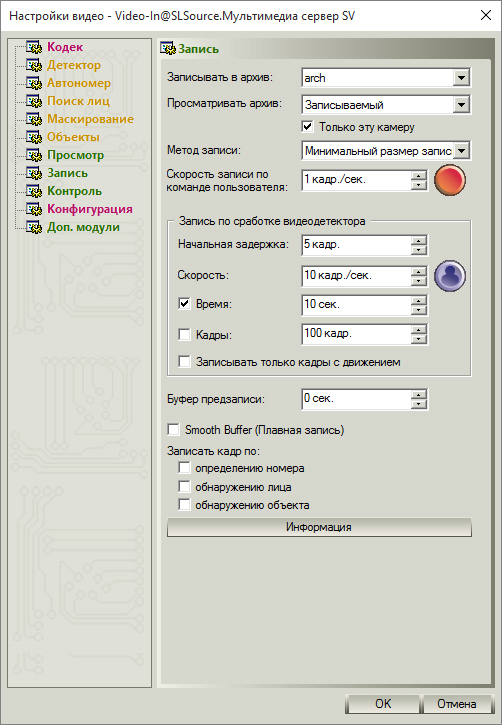
Task: Decrease Буфер предзаписи value
Action: [419, 404]
